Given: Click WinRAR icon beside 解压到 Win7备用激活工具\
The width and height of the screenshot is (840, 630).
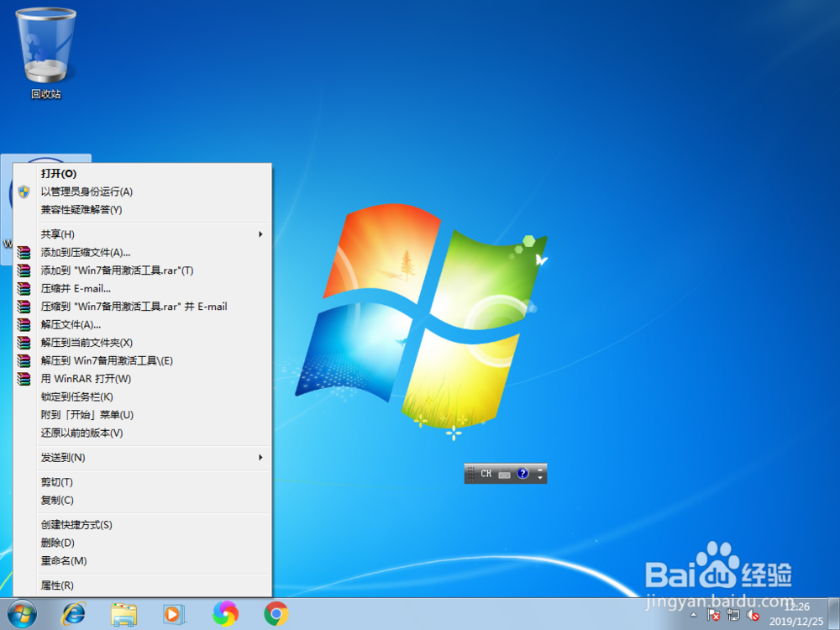Looking at the screenshot, I should 24,360.
